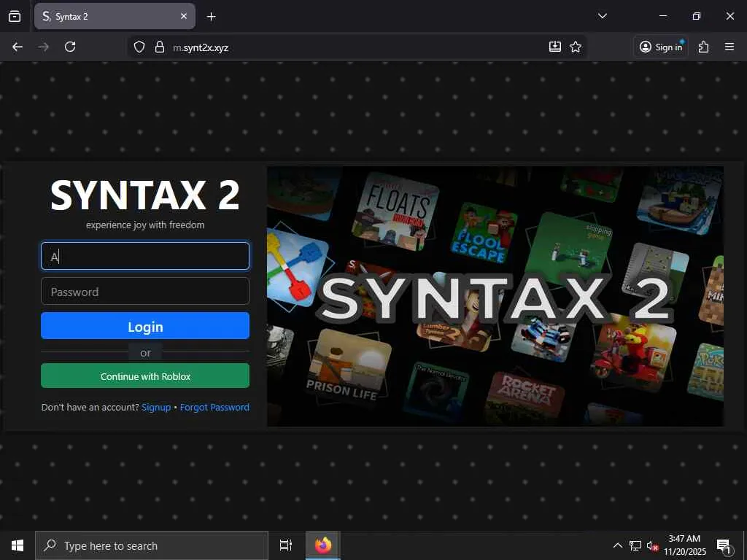Open the list all tabs chevron
The height and width of the screenshot is (560, 747).
coord(602,16)
